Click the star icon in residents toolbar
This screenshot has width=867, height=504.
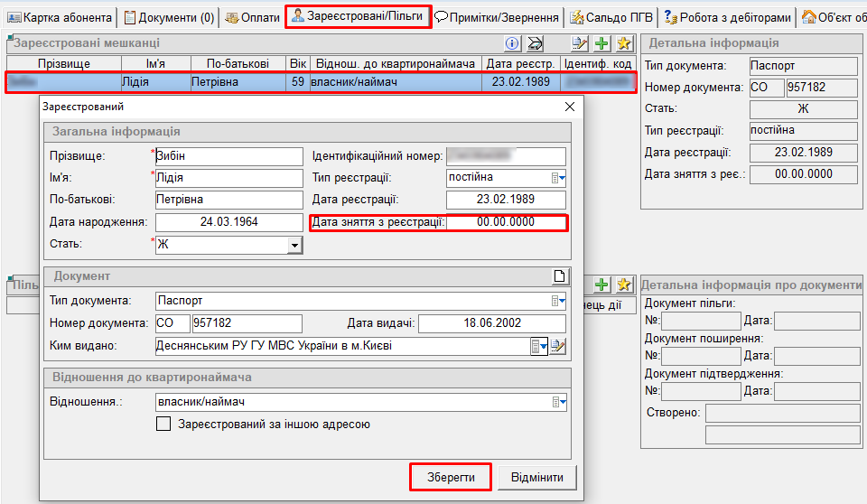click(x=623, y=43)
